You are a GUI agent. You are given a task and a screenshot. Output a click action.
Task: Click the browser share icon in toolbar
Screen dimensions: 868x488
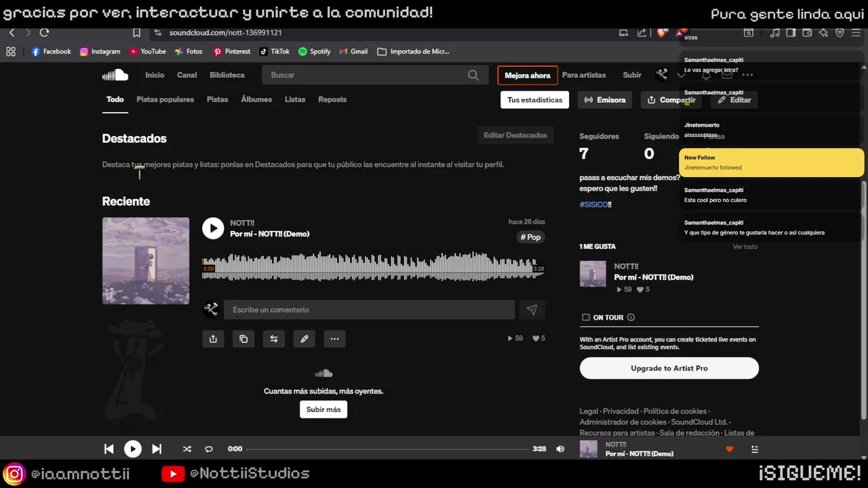642,33
